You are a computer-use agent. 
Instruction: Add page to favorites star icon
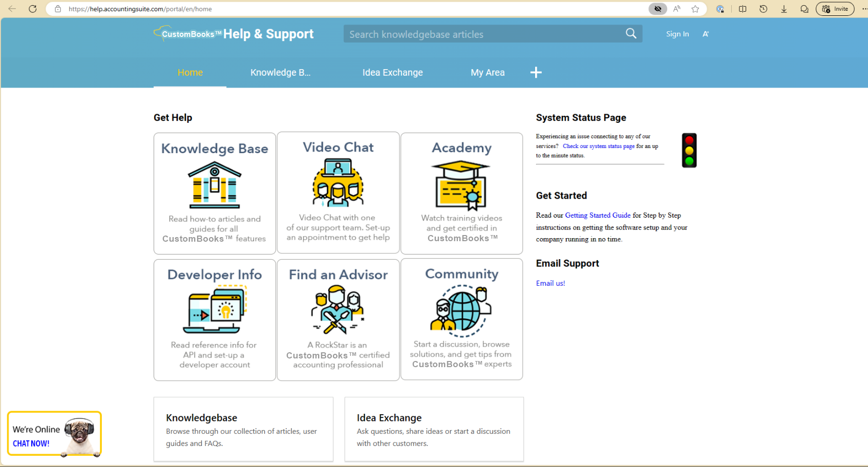(x=695, y=9)
